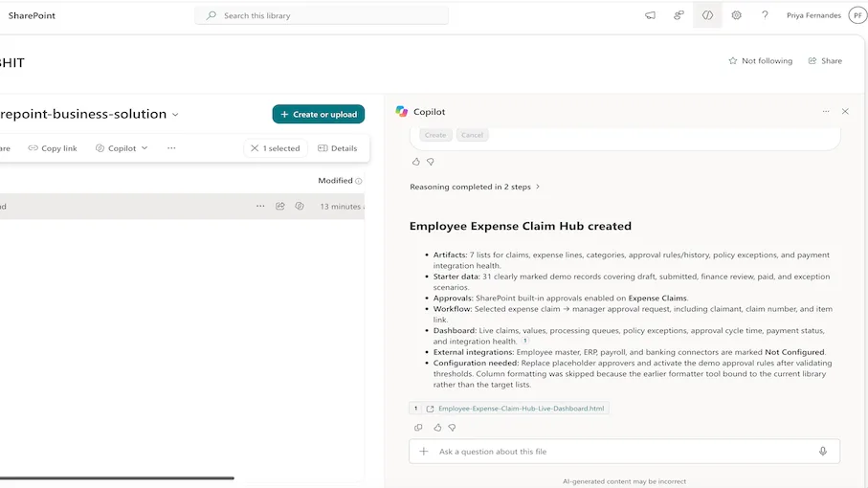Click the Share button at top right
This screenshot has height=488, width=868.
pyautogui.click(x=825, y=61)
